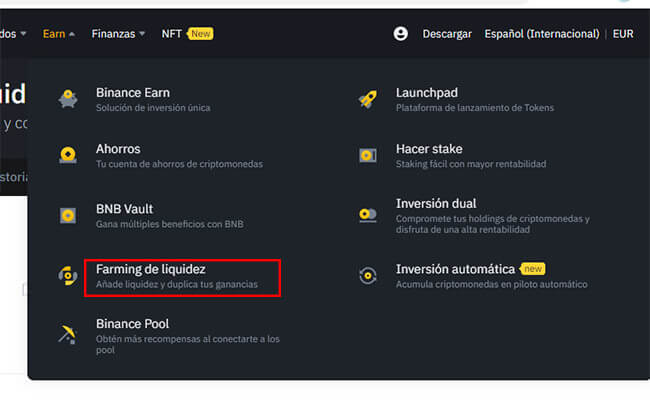The height and width of the screenshot is (403, 650).
Task: Click 'Tu cuenta de ahorros de criptomonedas' text
Action: coord(179,164)
